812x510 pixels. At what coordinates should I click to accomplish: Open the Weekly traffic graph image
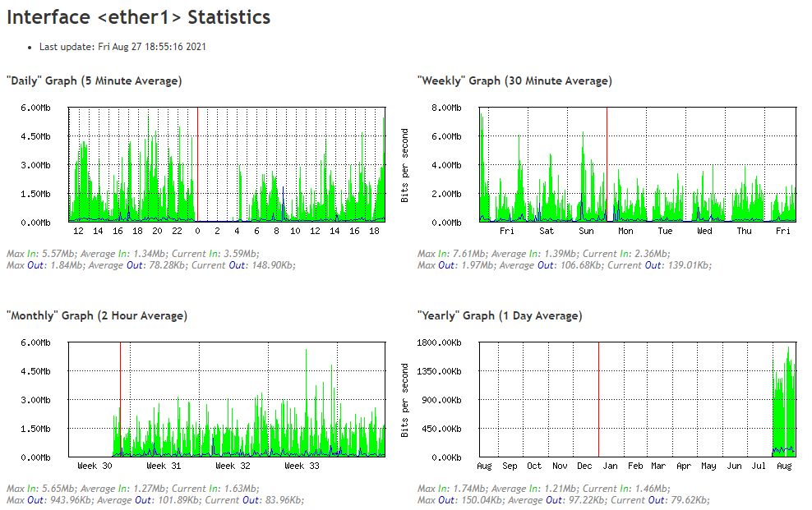(637, 164)
